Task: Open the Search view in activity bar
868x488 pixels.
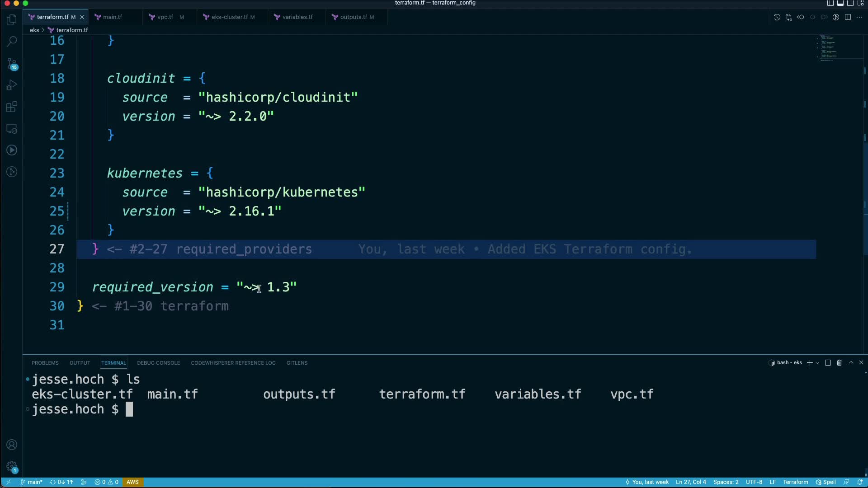Action: point(12,42)
